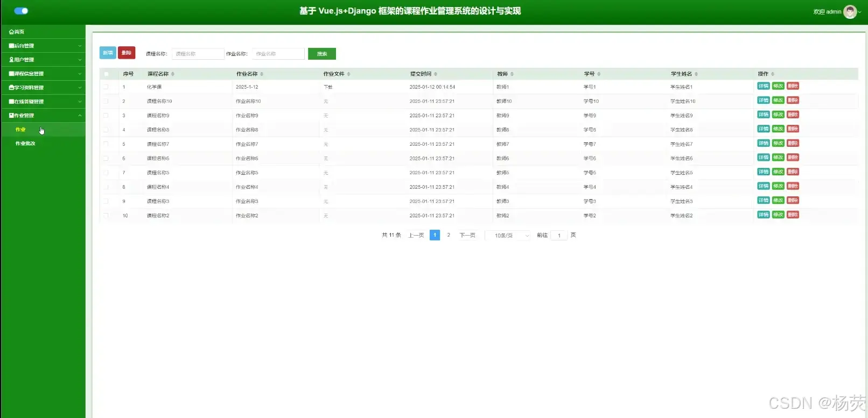Click the blue 新增 button
The width and height of the screenshot is (868, 418).
[x=108, y=53]
